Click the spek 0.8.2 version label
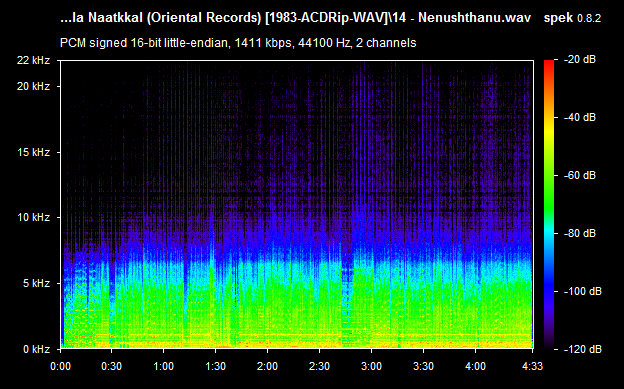 click(x=572, y=18)
